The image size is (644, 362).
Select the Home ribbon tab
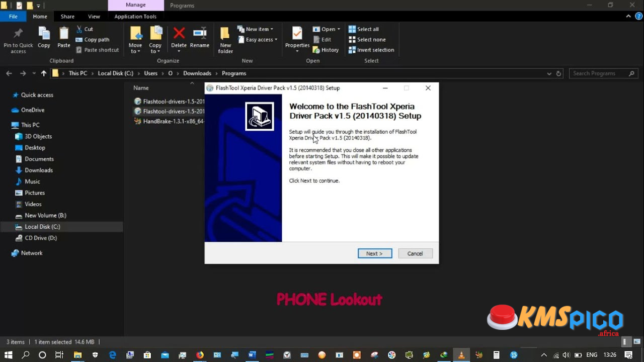click(40, 16)
